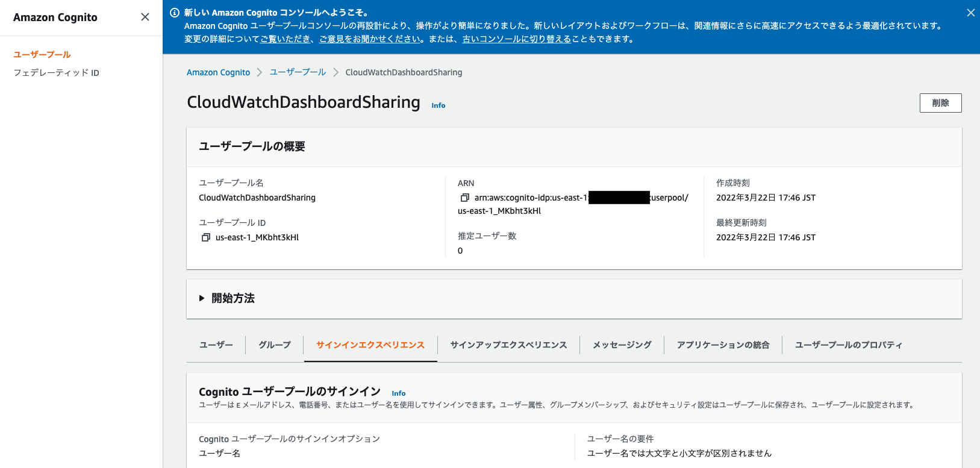This screenshot has width=980, height=468.
Task: Click ご意見をお聞かせください feedback link
Action: click(x=370, y=39)
